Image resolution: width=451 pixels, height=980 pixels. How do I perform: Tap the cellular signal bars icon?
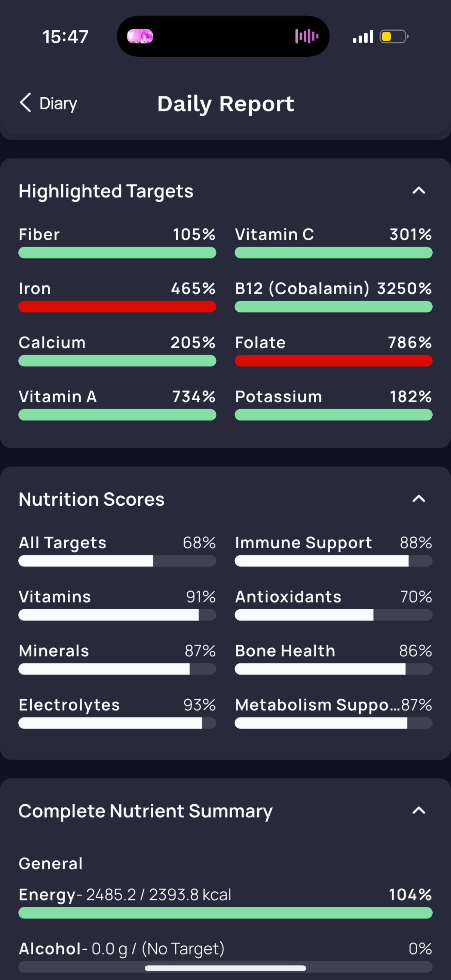(x=363, y=37)
